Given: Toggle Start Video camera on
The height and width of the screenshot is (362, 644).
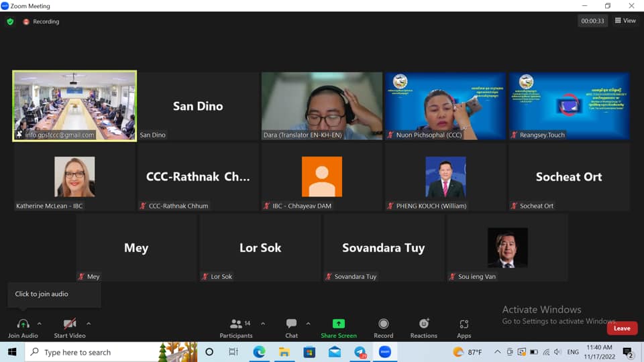Looking at the screenshot, I should pyautogui.click(x=69, y=324).
